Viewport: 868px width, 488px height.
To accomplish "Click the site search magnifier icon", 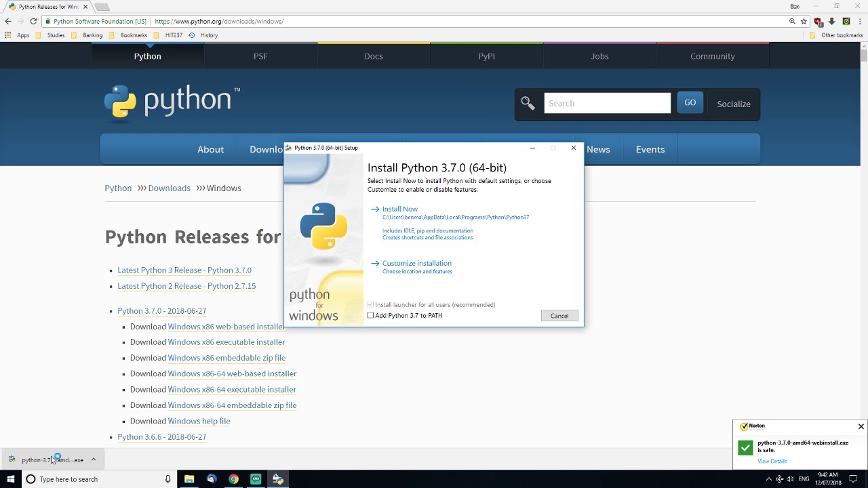I will tap(528, 103).
